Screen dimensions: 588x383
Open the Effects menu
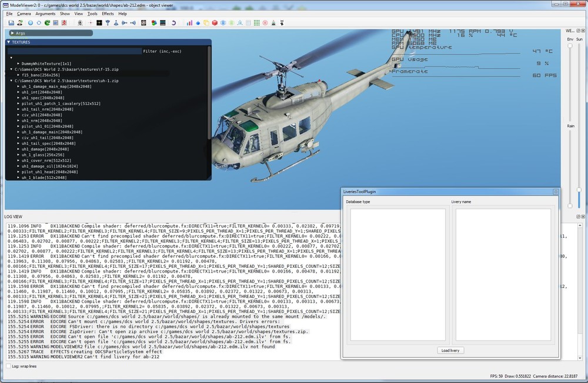pyautogui.click(x=108, y=14)
